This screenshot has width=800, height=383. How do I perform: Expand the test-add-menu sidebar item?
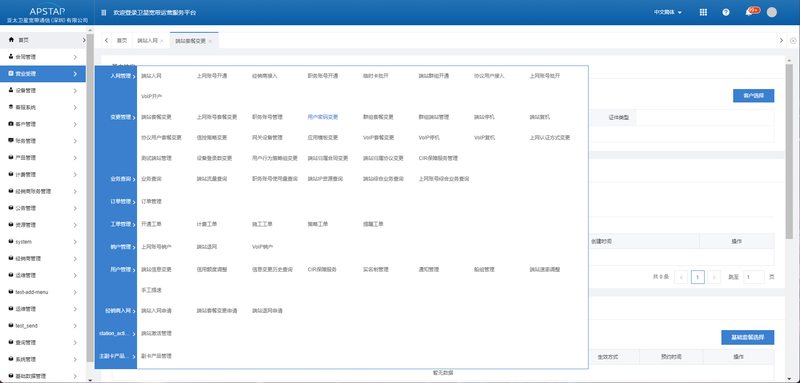[43, 292]
